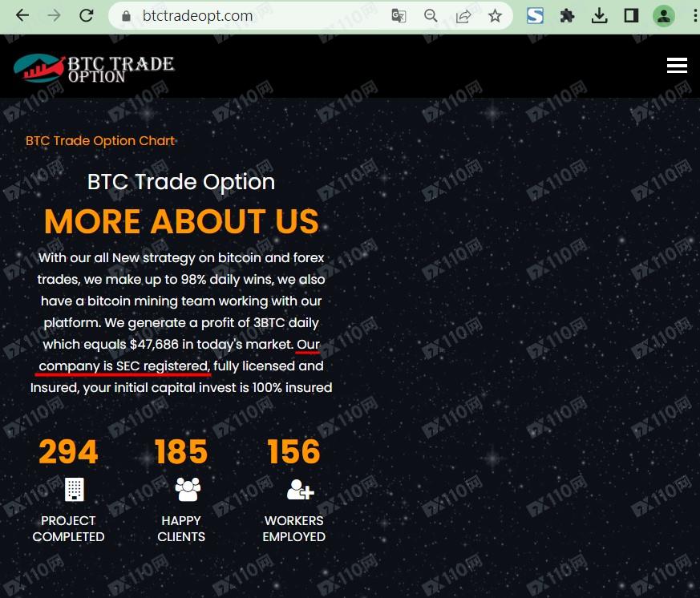Open the Extensions puzzle piece menu
Screen dimensions: 700x598
567,15
